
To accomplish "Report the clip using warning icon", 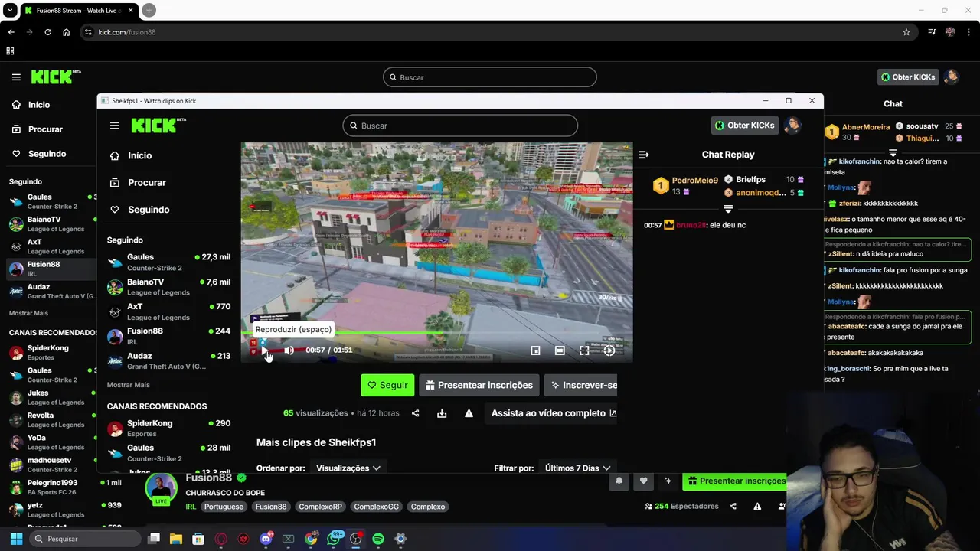I will click(469, 413).
